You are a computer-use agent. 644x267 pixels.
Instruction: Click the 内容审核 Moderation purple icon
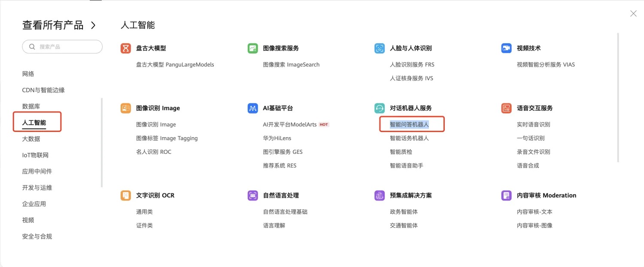pyautogui.click(x=506, y=195)
